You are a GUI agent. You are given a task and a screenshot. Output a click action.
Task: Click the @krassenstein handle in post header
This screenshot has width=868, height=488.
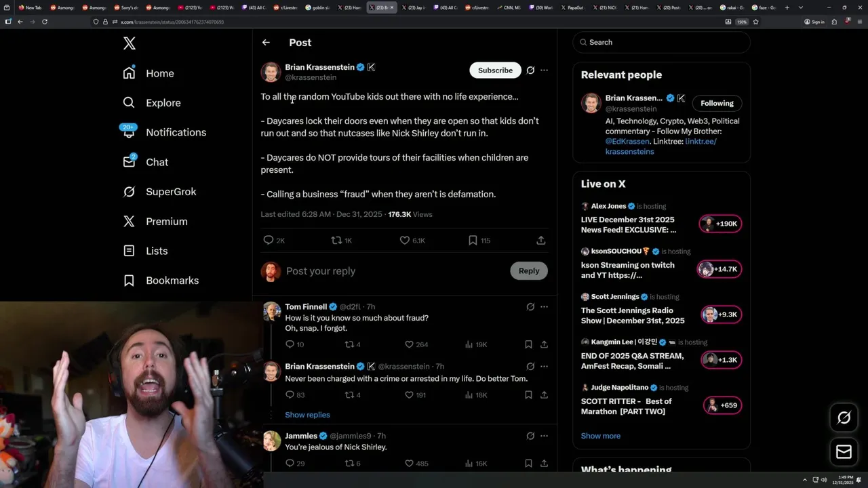click(x=311, y=78)
